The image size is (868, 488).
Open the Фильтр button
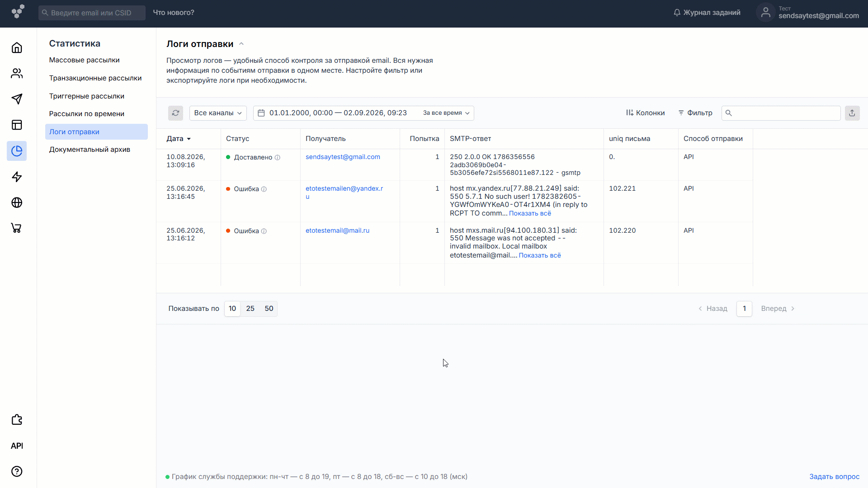tap(695, 113)
